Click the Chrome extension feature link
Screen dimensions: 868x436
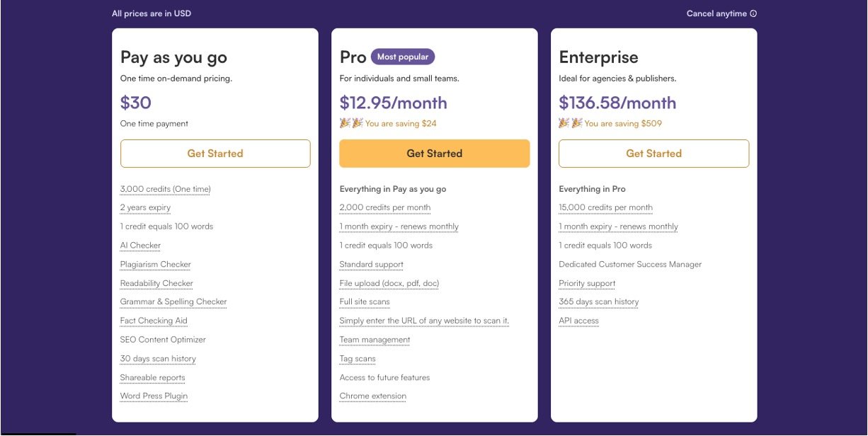(373, 396)
